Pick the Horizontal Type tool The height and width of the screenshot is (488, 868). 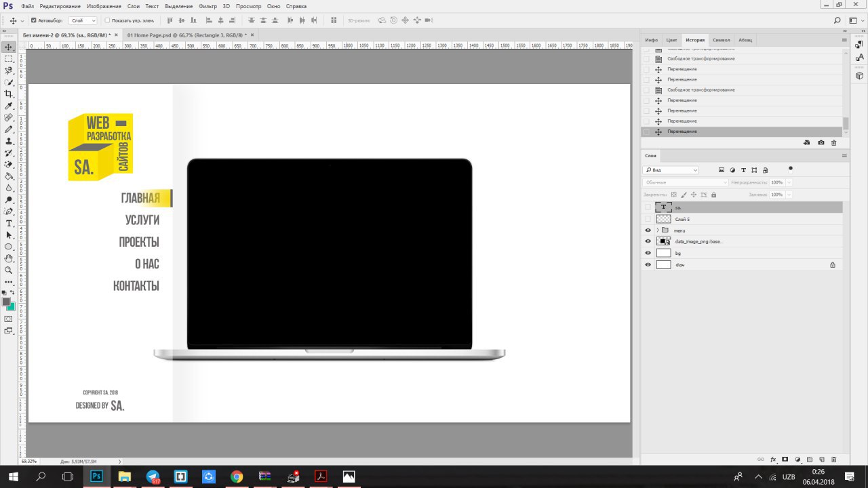click(x=9, y=223)
